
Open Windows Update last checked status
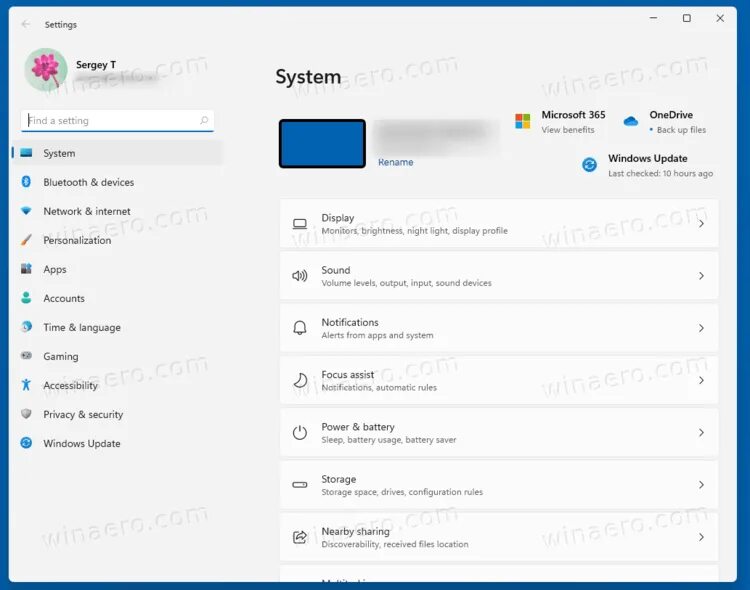(x=660, y=173)
